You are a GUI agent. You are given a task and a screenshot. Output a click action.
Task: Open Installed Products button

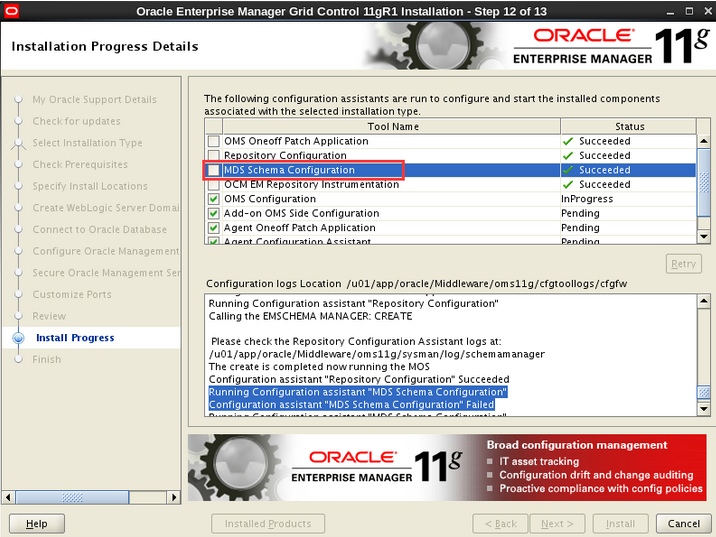click(268, 524)
